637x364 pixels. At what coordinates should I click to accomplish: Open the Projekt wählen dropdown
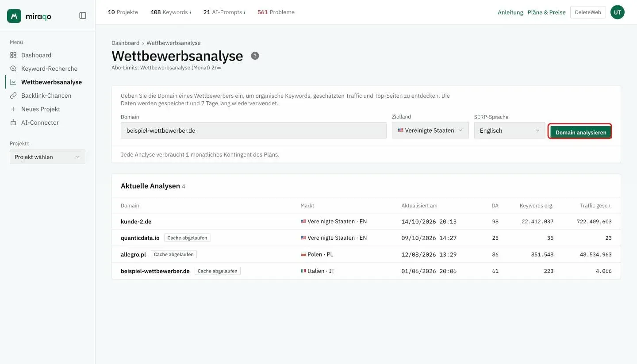click(47, 157)
